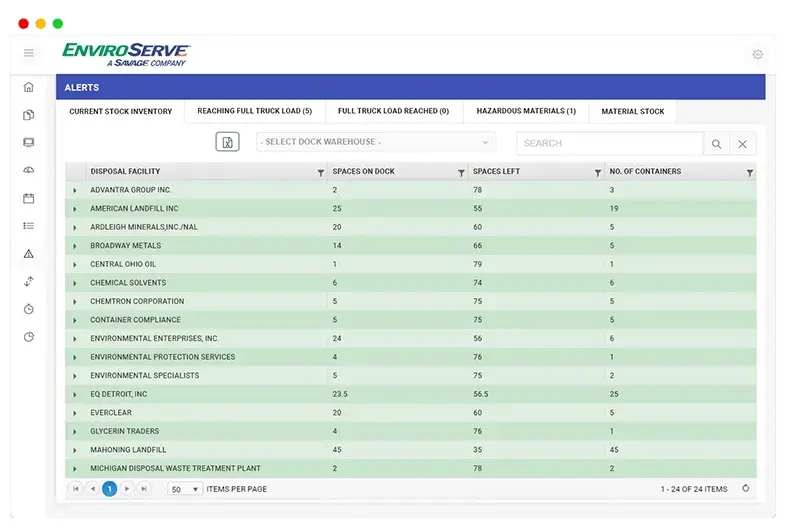
Task: Click the 1 - 24 of 24 items label
Action: pyautogui.click(x=694, y=489)
